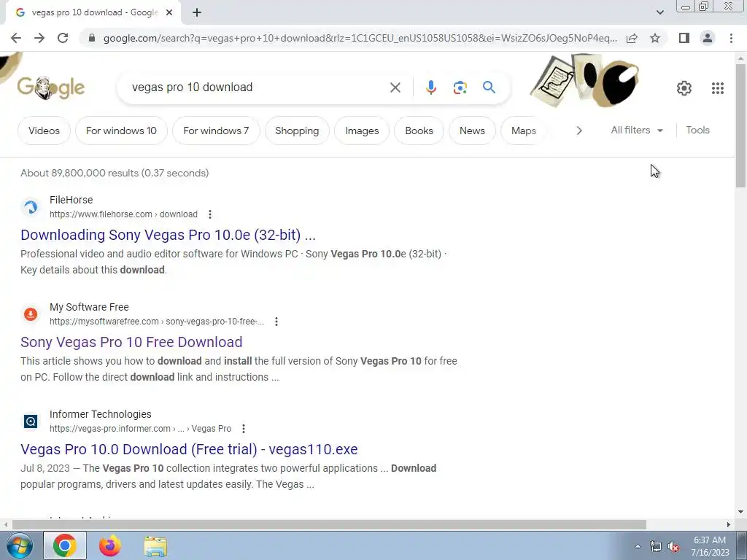
Task: Close the vegas pro 10 download tab
Action: 169,12
